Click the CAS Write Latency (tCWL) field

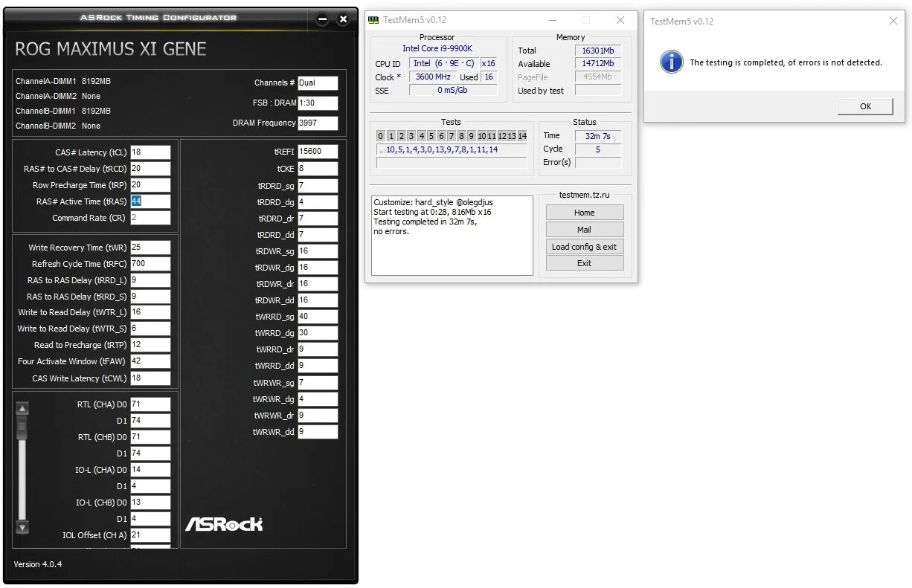(150, 378)
